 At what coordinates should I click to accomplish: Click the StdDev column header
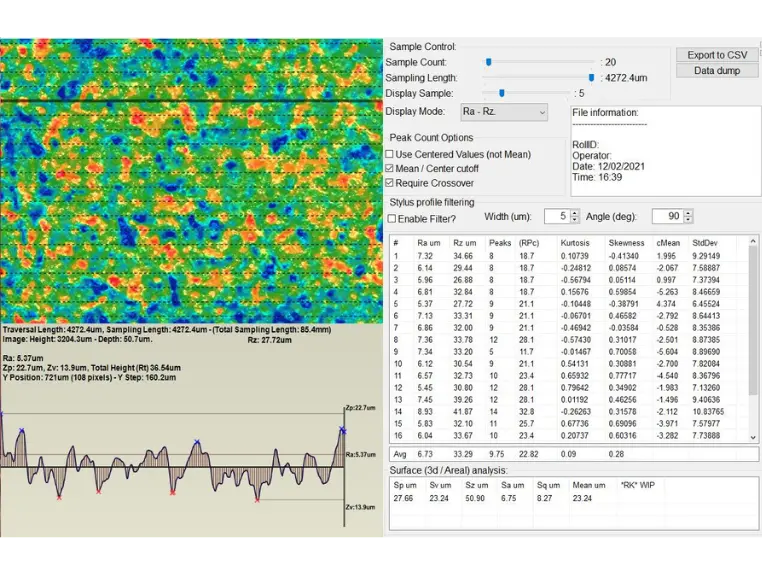[705, 243]
